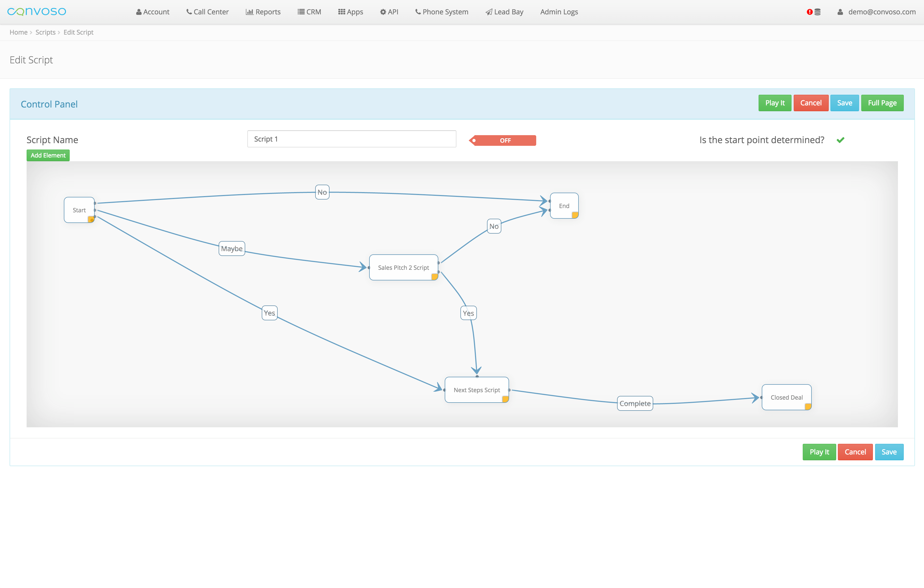The width and height of the screenshot is (924, 588).
Task: Click the orange edit corner on Start node
Action: point(91,219)
